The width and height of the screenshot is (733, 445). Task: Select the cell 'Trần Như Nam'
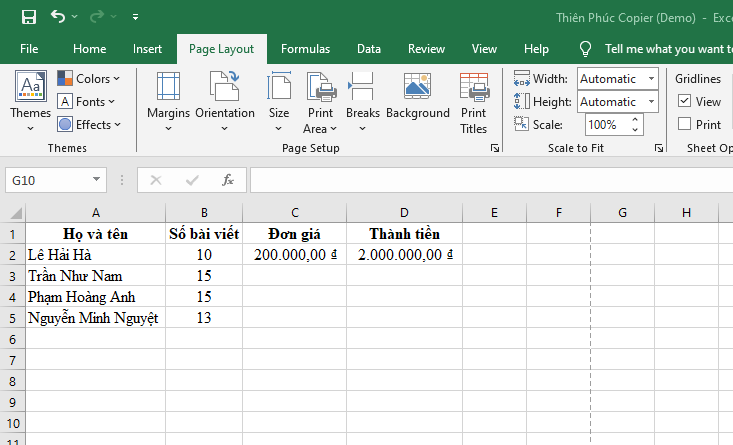(x=96, y=276)
